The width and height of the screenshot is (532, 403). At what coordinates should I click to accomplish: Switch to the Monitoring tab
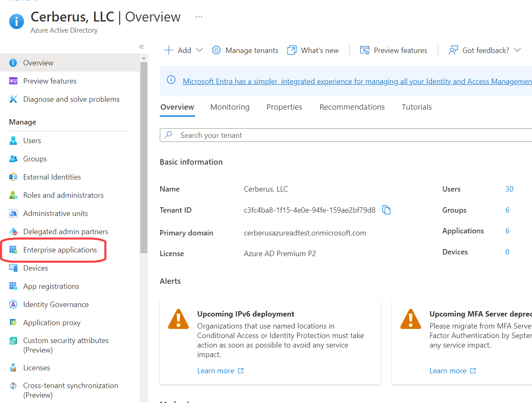pos(230,107)
